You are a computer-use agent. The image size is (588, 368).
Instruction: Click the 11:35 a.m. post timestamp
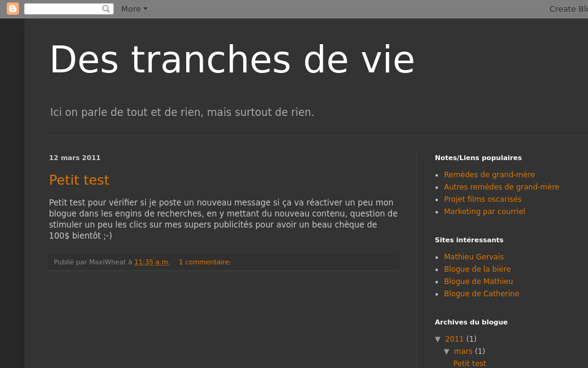152,262
